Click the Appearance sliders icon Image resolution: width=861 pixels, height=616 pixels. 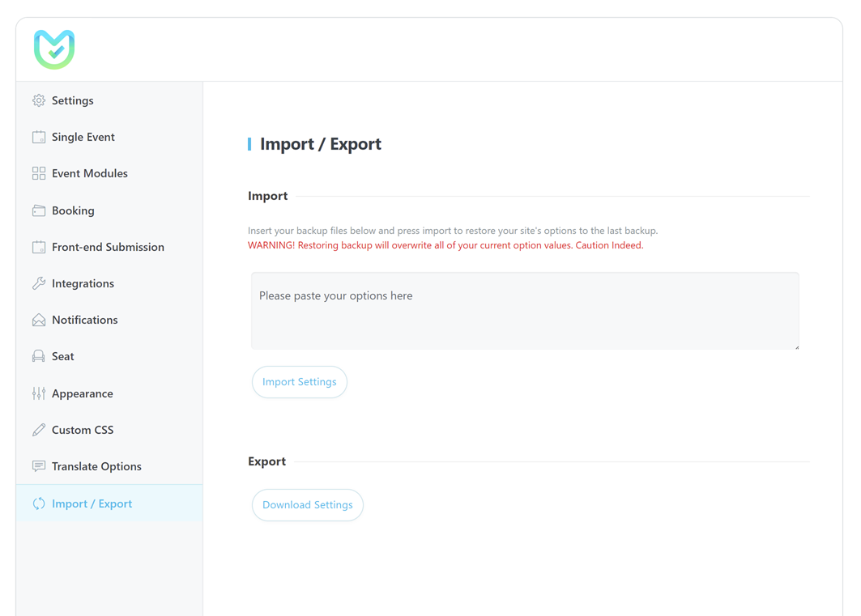click(39, 393)
